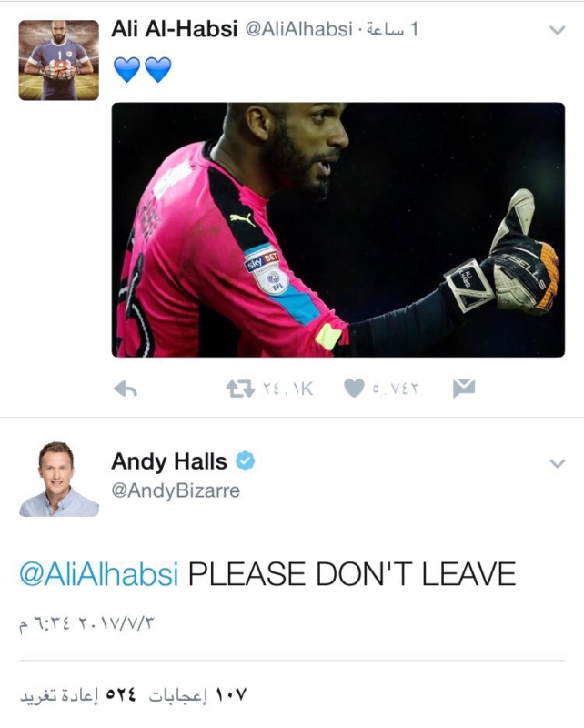The width and height of the screenshot is (584, 728).
Task: Tap the first blue heart emoji
Action: coord(126,70)
